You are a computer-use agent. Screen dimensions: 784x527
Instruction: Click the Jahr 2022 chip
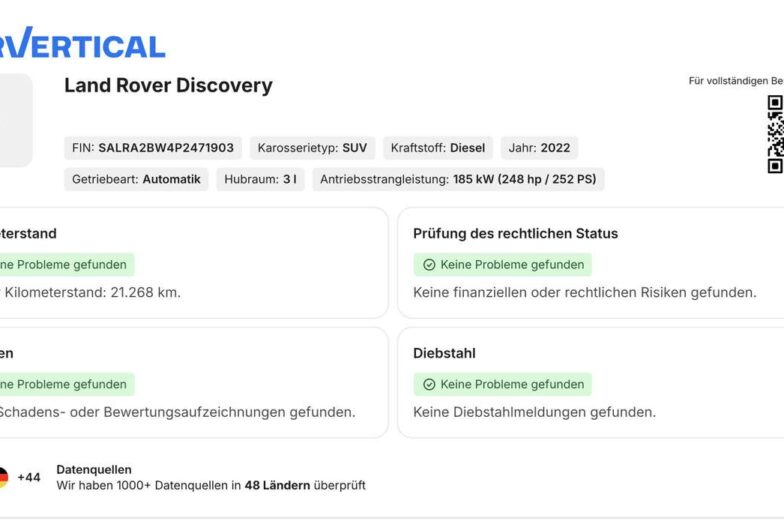pyautogui.click(x=540, y=148)
